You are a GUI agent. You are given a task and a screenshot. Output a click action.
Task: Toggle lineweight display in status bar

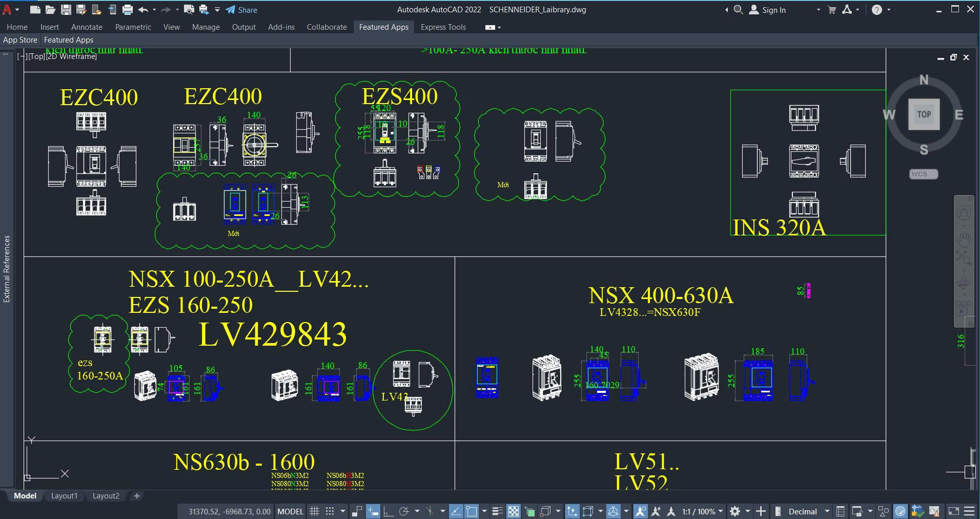pyautogui.click(x=497, y=511)
